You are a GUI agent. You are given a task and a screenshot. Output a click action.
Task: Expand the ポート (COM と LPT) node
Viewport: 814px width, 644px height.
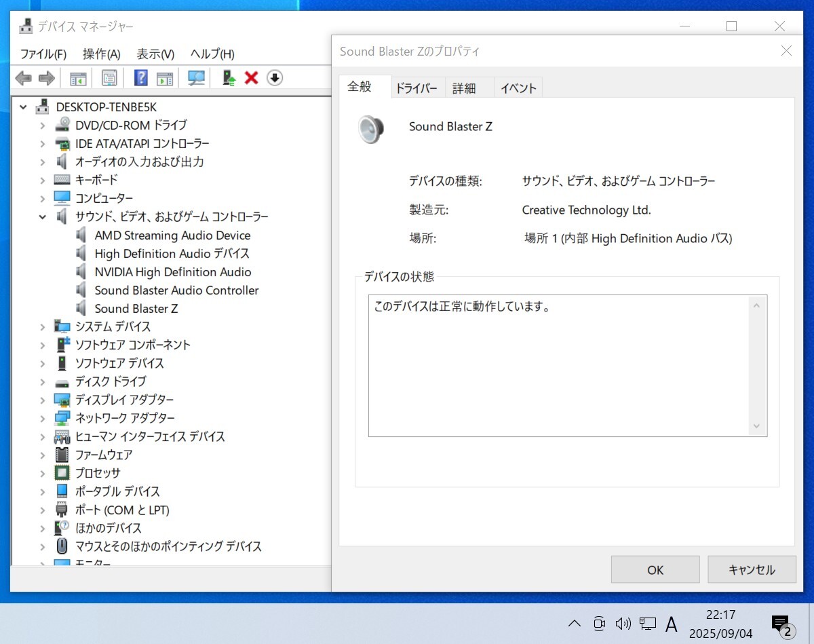coord(43,510)
